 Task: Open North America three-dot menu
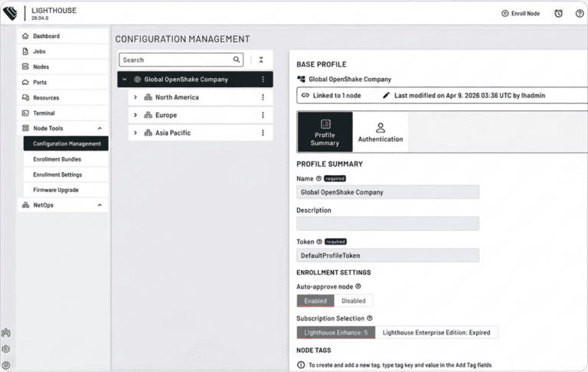tap(263, 97)
